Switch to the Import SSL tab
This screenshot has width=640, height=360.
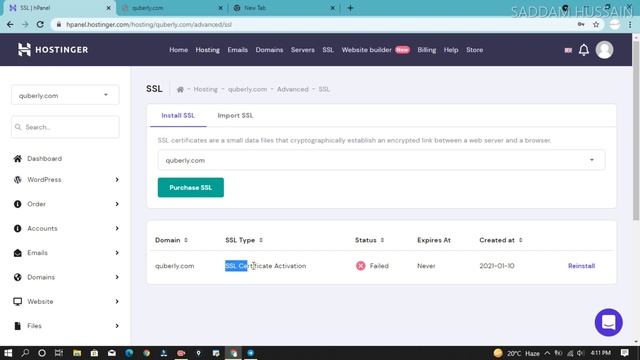pyautogui.click(x=235, y=116)
